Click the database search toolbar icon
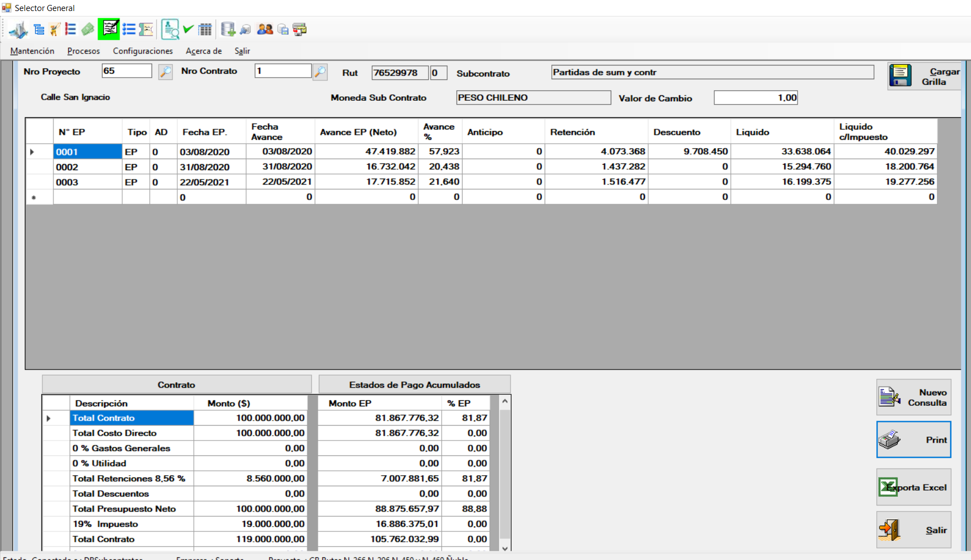The image size is (971, 560). tap(246, 29)
